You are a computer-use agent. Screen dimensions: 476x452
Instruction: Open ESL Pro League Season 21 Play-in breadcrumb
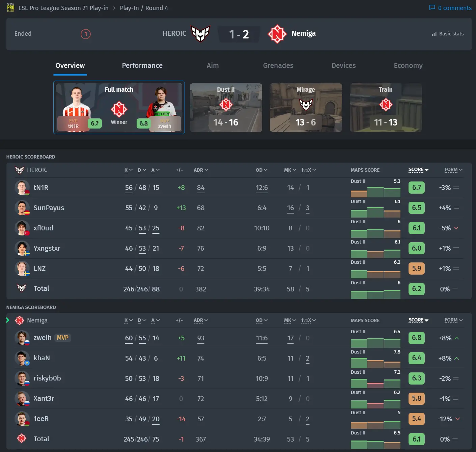click(63, 8)
